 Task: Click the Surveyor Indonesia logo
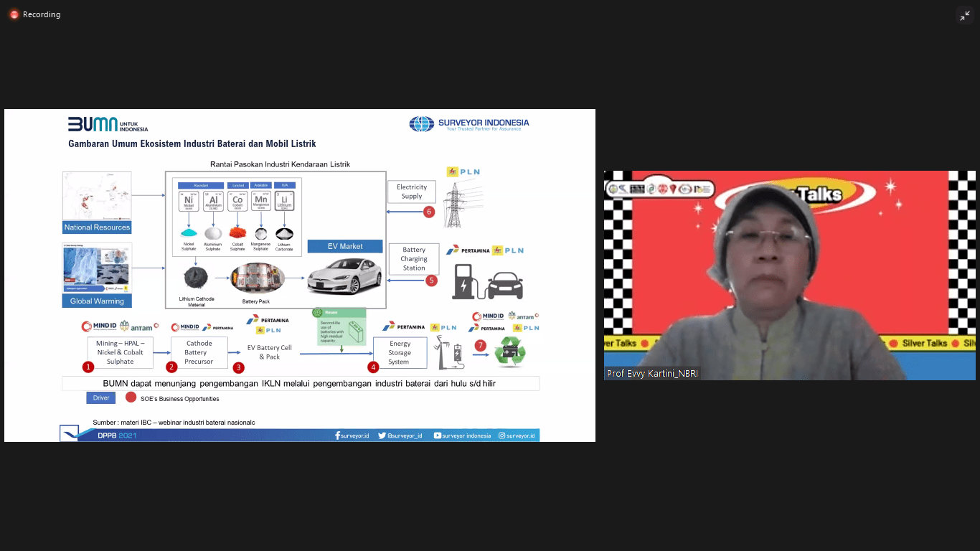[x=468, y=124]
